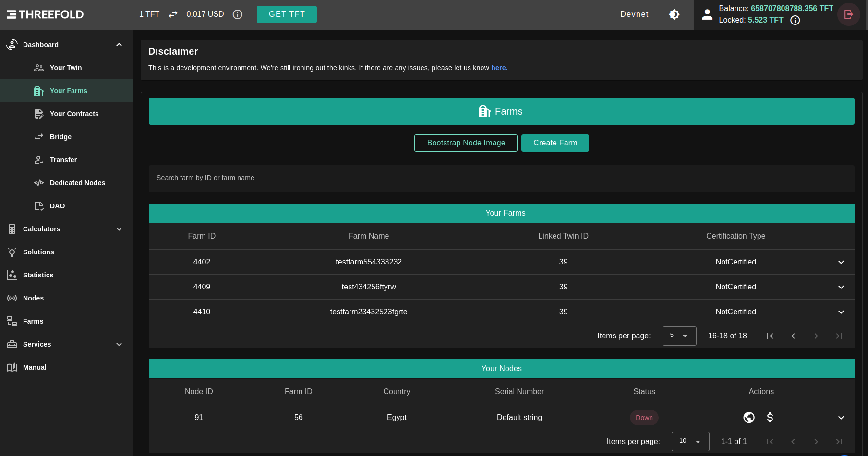The height and width of the screenshot is (456, 868).
Task: Go to previous page of farms
Action: 793,336
